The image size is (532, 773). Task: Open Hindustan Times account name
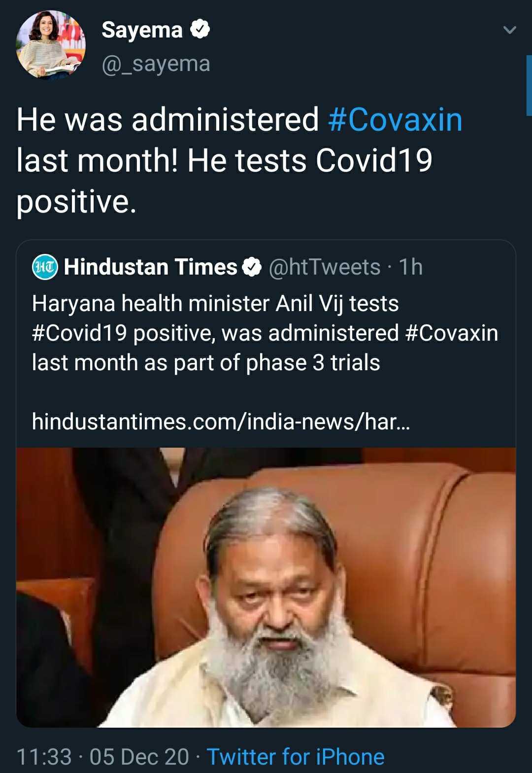point(150,267)
